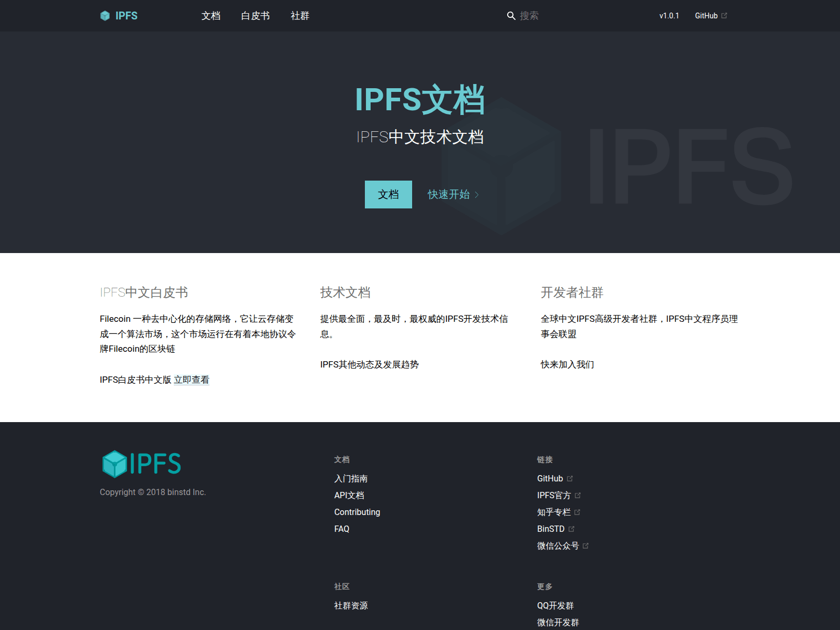Open 微信公众号 footer link
This screenshot has height=630, width=840.
pyautogui.click(x=558, y=546)
